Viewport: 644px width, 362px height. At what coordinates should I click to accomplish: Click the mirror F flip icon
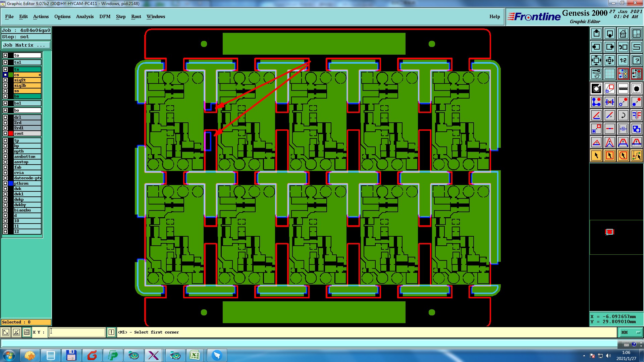click(636, 115)
